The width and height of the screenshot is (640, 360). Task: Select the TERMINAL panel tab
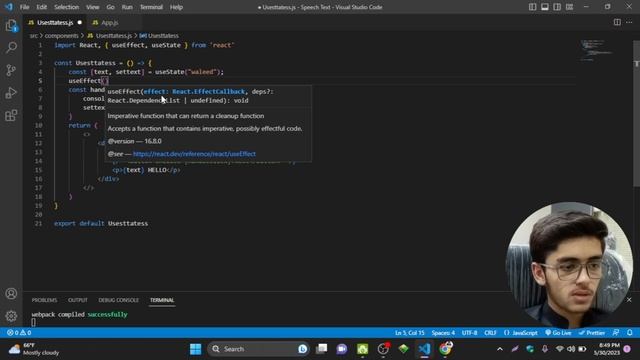(162, 300)
